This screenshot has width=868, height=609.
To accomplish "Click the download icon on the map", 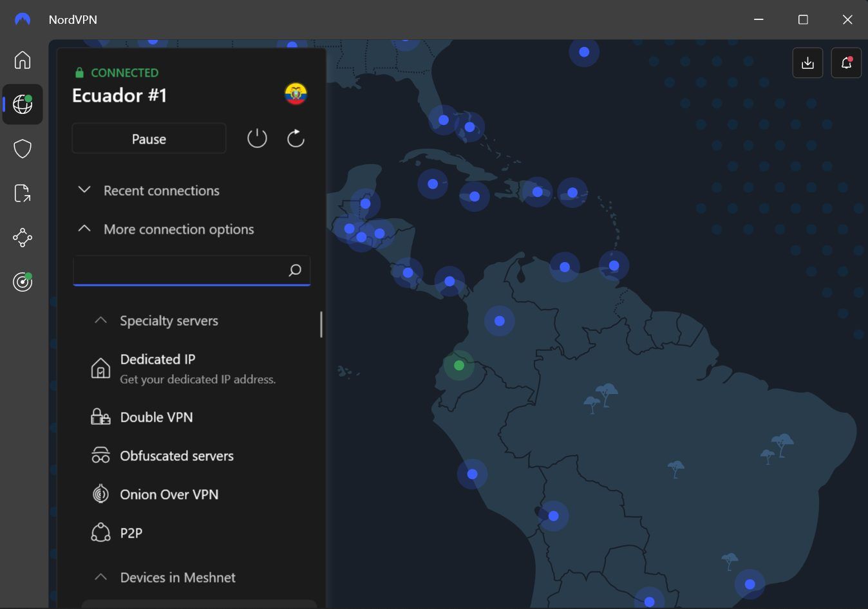I will pyautogui.click(x=807, y=63).
